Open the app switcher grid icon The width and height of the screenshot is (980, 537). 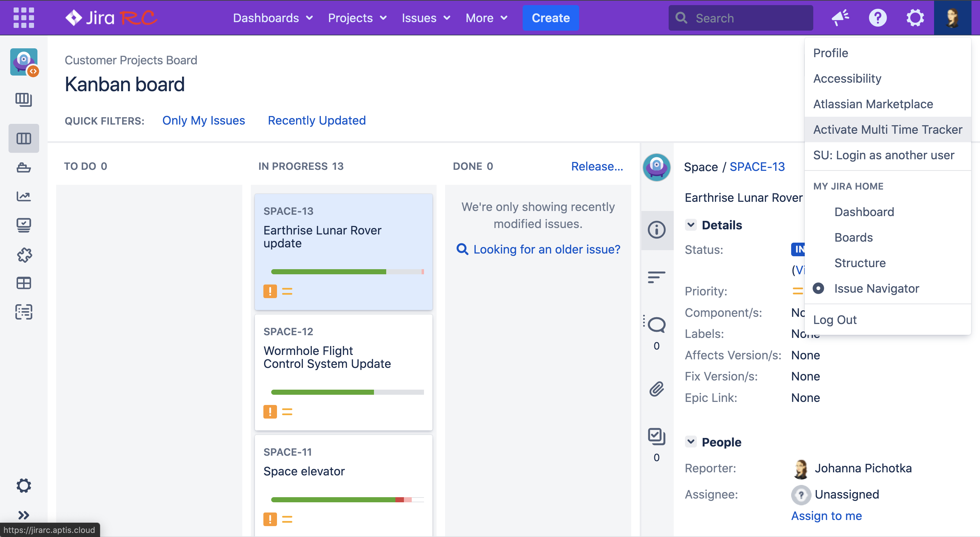pyautogui.click(x=23, y=17)
